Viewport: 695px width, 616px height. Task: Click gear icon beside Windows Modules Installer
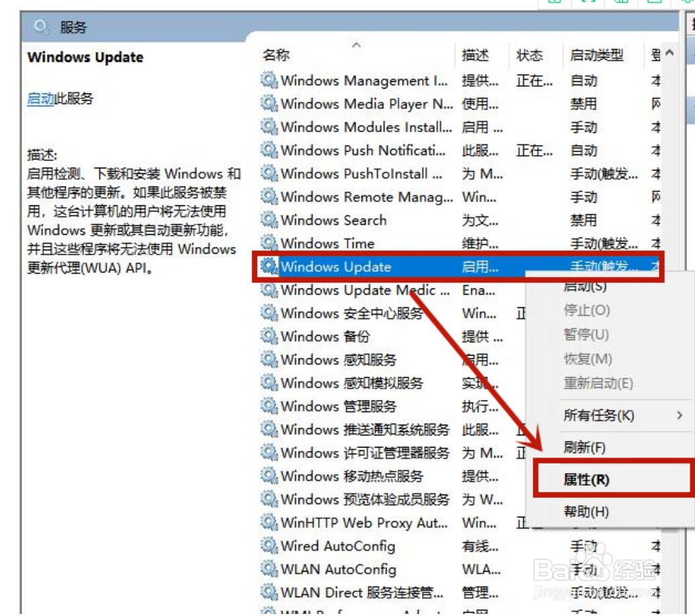tap(269, 127)
